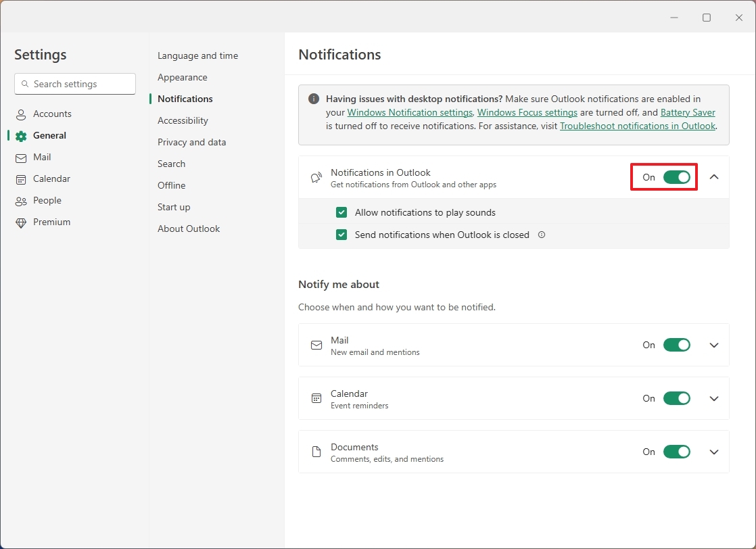Image resolution: width=756 pixels, height=549 pixels.
Task: Focus the Search settings input field
Action: point(75,84)
